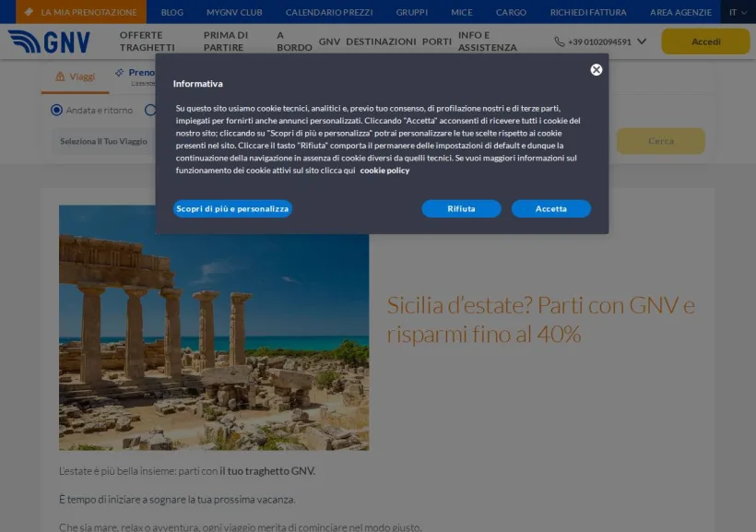This screenshot has width=756, height=532.
Task: Click the icon next to Preno tab
Action: (x=119, y=73)
